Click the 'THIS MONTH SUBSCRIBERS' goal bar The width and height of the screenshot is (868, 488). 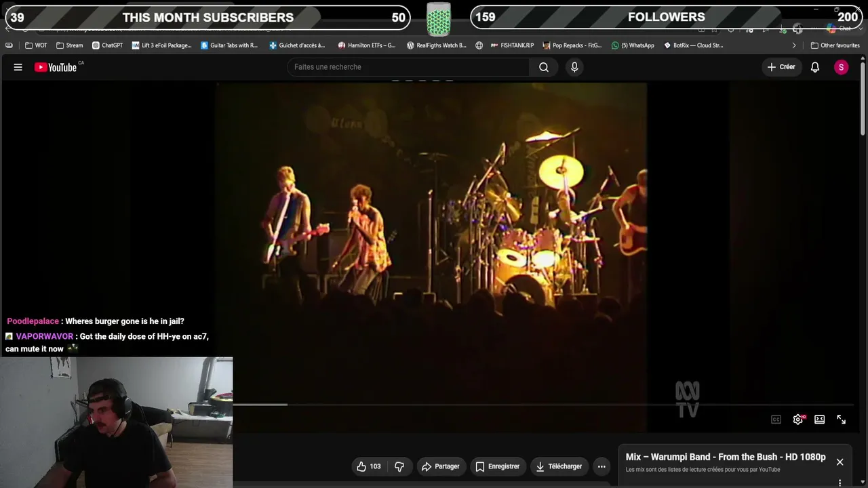(x=208, y=18)
